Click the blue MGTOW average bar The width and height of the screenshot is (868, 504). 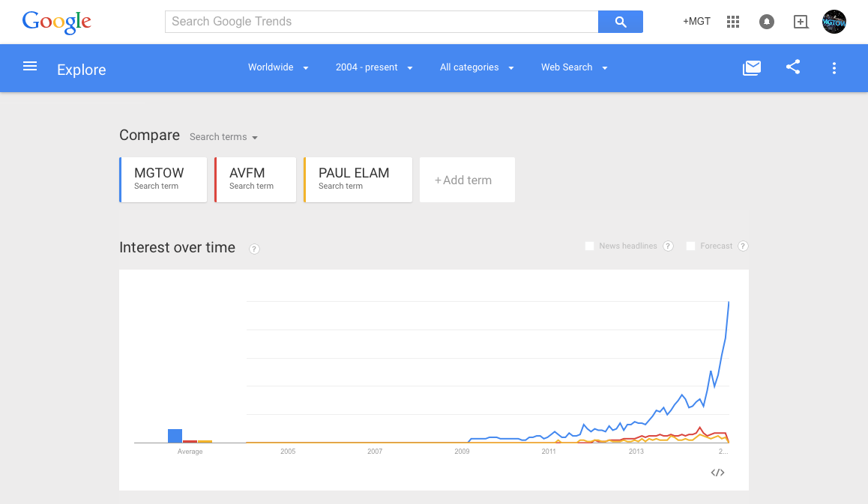tap(175, 436)
